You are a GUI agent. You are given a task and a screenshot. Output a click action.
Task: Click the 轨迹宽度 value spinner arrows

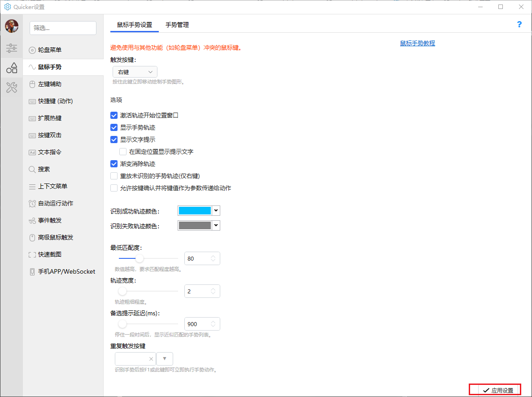(213, 291)
